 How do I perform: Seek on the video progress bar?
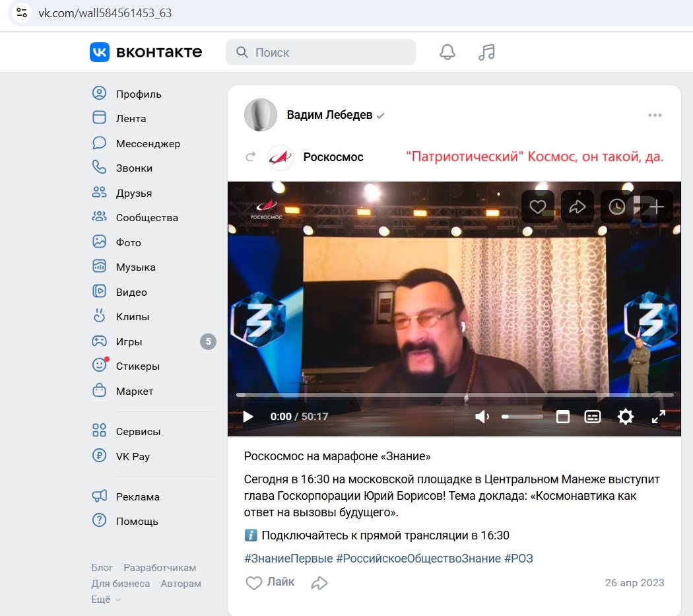pos(454,394)
